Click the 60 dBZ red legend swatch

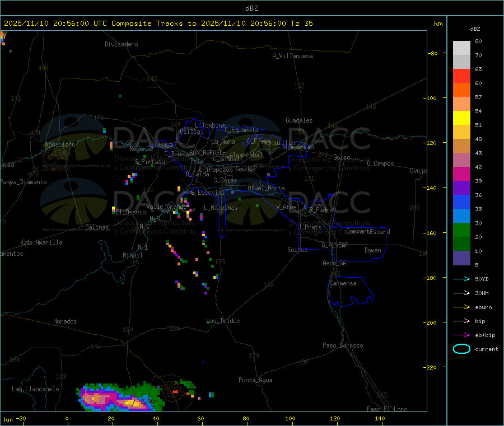[461, 76]
